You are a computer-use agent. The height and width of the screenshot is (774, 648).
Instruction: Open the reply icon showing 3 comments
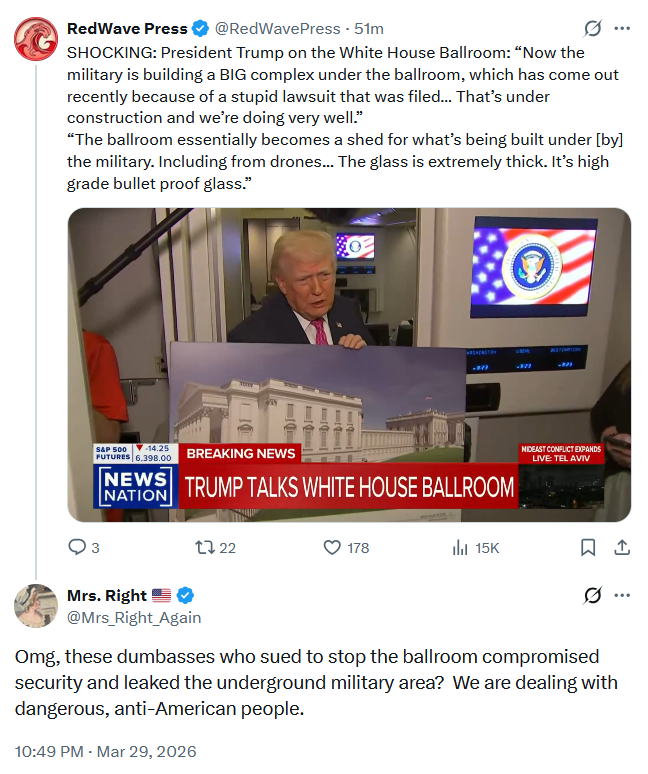pos(77,547)
